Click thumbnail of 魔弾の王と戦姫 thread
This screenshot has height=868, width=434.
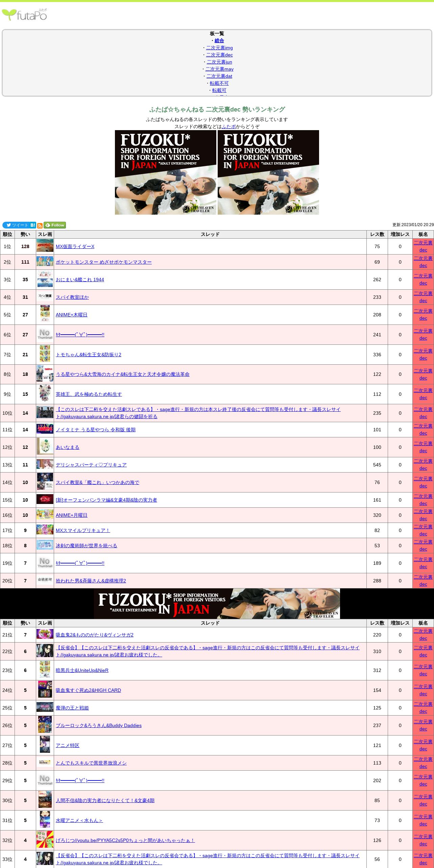click(x=45, y=707)
